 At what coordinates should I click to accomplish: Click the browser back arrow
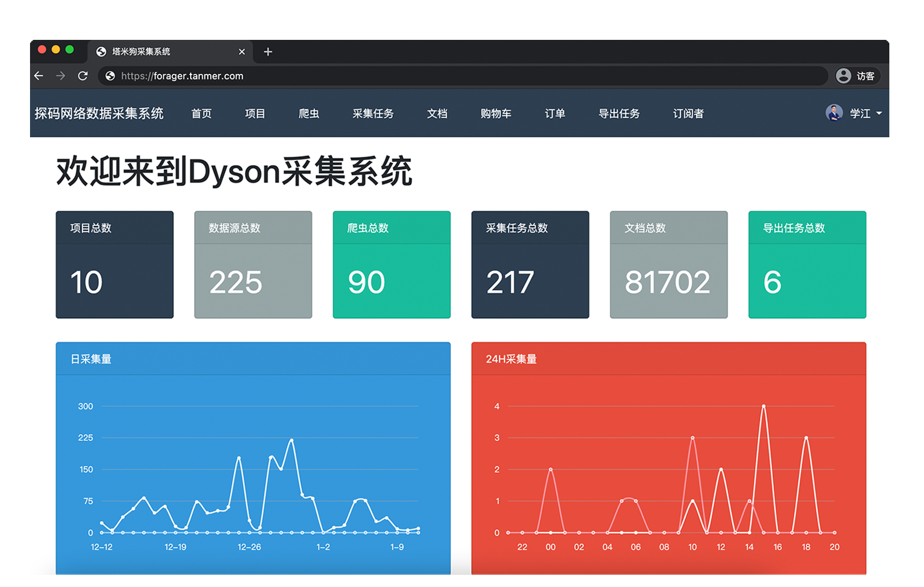39,76
